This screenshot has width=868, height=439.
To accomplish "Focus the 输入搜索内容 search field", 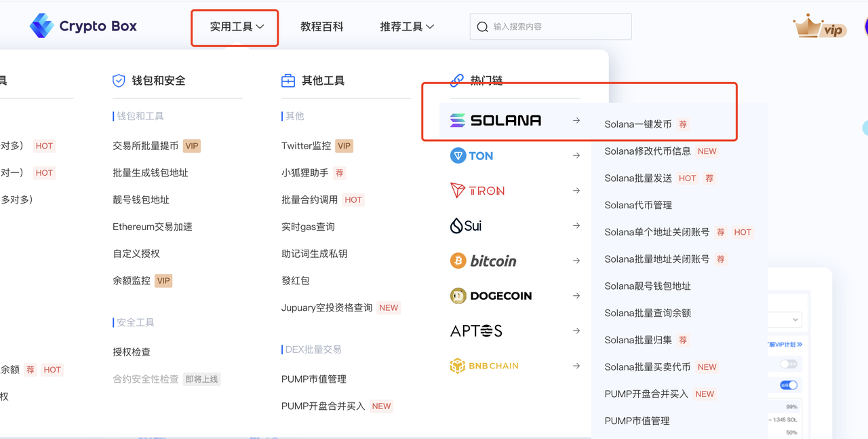I will [551, 26].
